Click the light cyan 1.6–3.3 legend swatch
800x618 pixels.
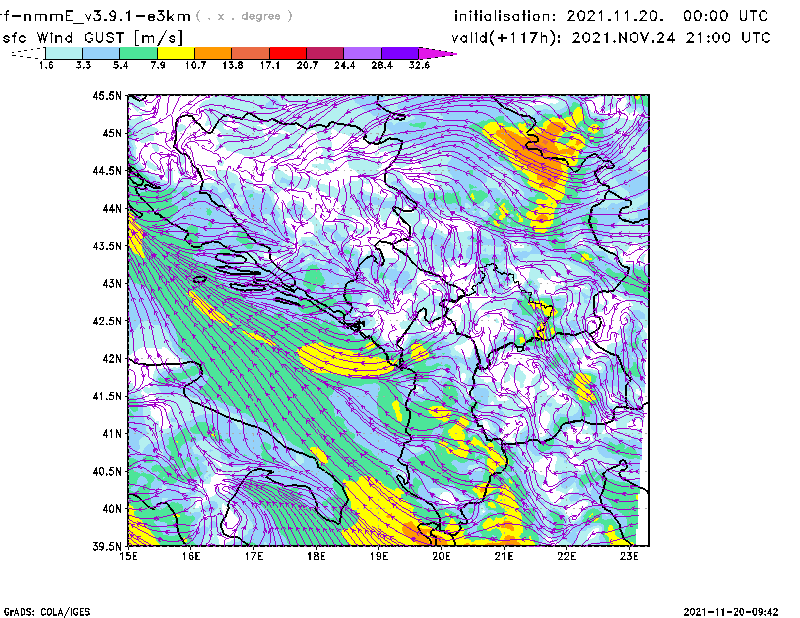(x=64, y=53)
